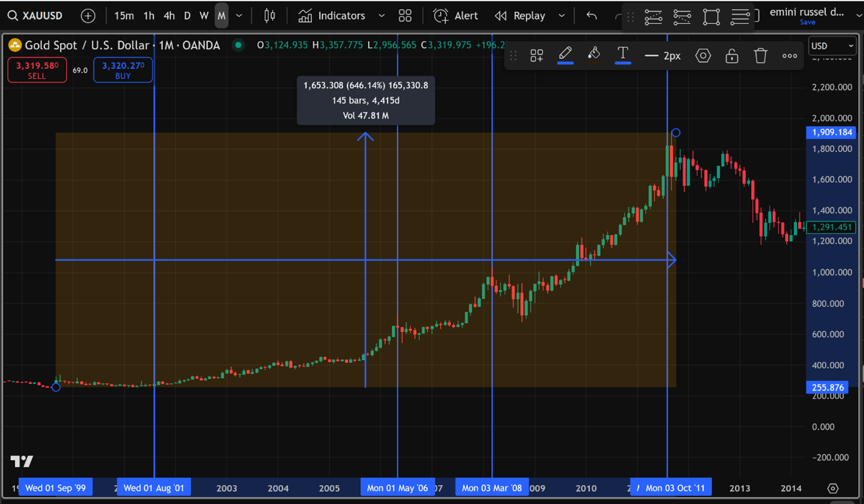Click the 1,909.184 price axis label
Screen dimensions: 864x504
831,133
